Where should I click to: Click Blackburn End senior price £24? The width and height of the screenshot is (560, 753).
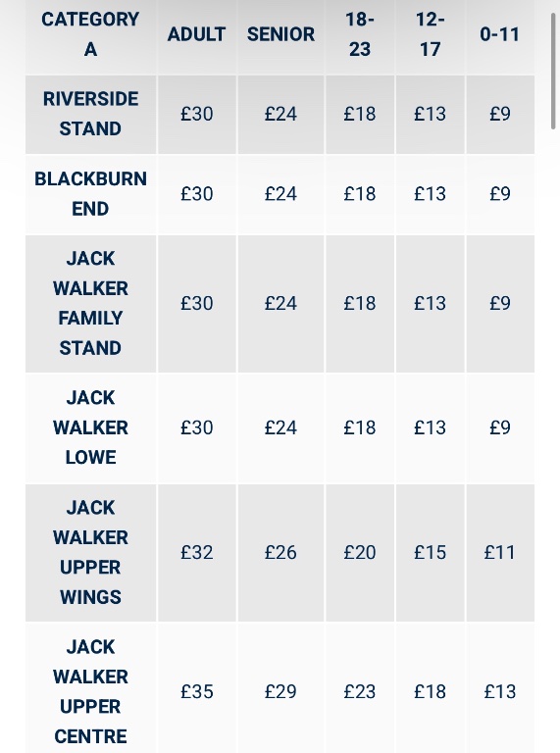(x=280, y=194)
